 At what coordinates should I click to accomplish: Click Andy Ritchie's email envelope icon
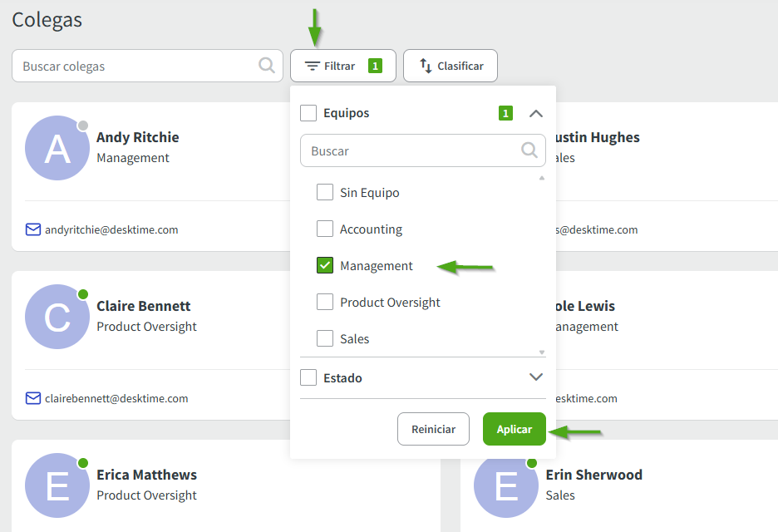(33, 229)
